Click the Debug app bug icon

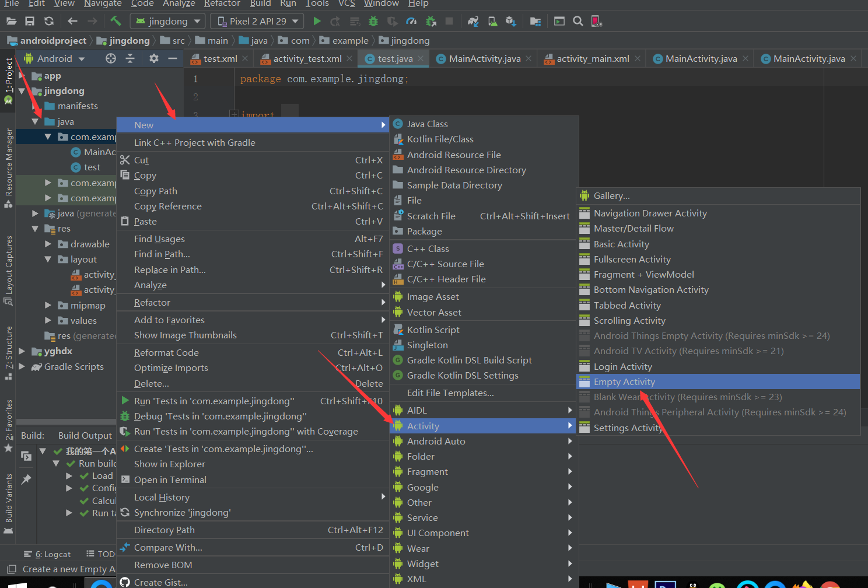(x=373, y=21)
